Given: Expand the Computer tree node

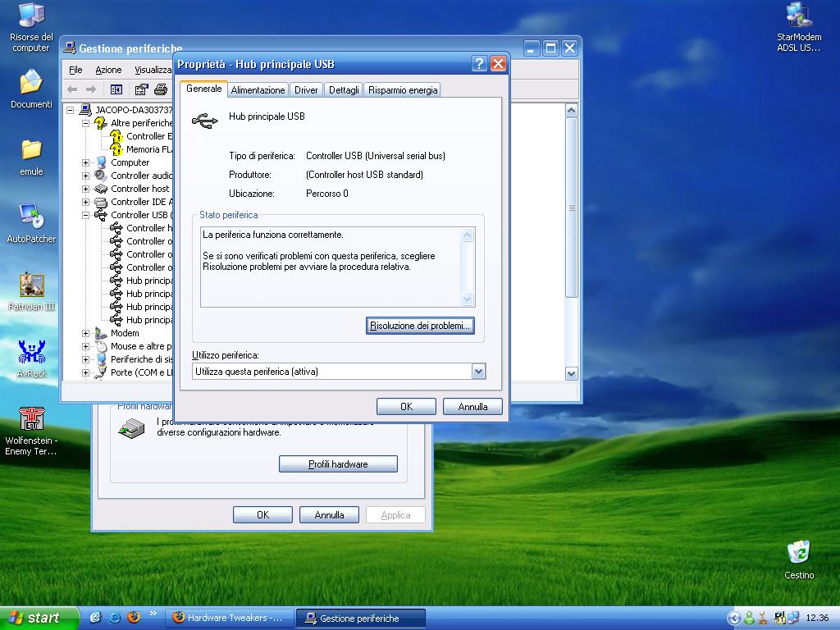Looking at the screenshot, I should (x=85, y=162).
